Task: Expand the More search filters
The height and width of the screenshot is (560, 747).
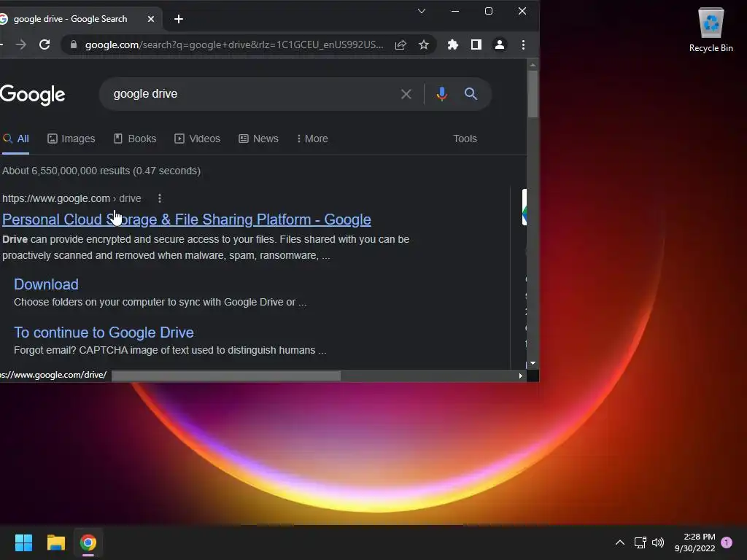Action: coord(312,139)
